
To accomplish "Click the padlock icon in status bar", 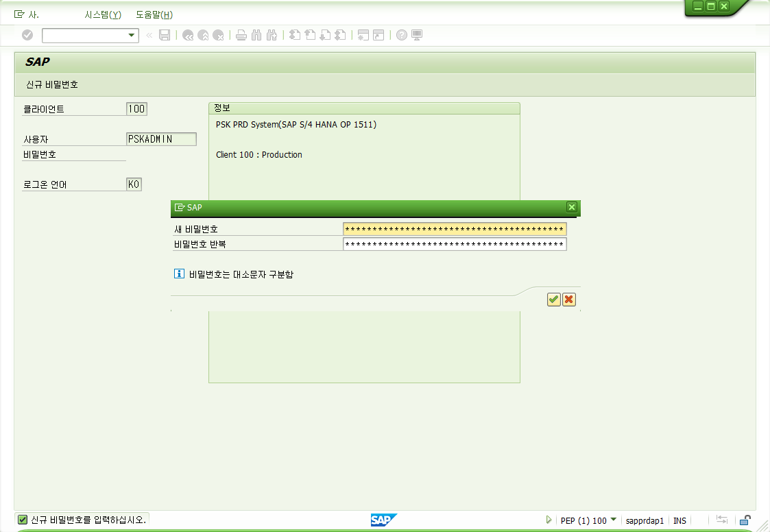I will pos(745,520).
